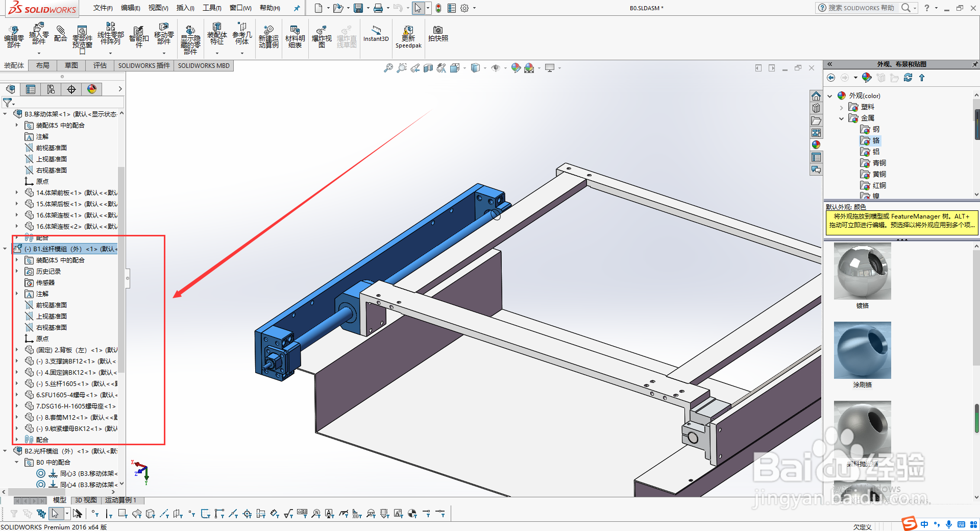Select the Smart Fasteners tool

(138, 37)
